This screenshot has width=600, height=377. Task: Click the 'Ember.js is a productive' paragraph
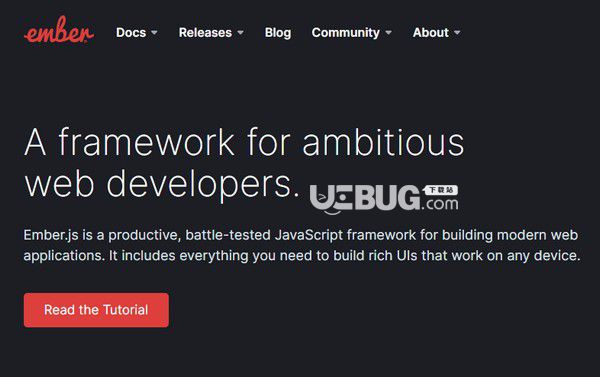[x=302, y=245]
